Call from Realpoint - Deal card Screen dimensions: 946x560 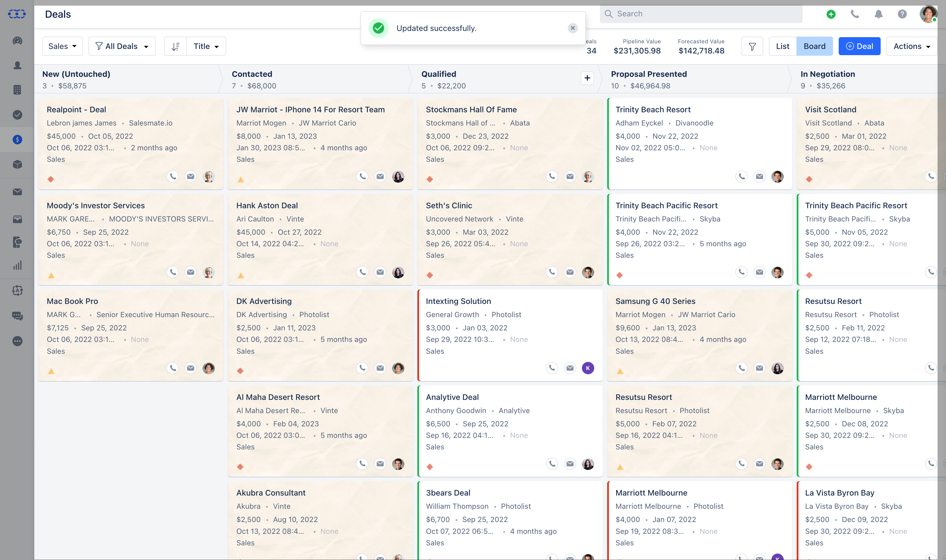click(x=173, y=176)
